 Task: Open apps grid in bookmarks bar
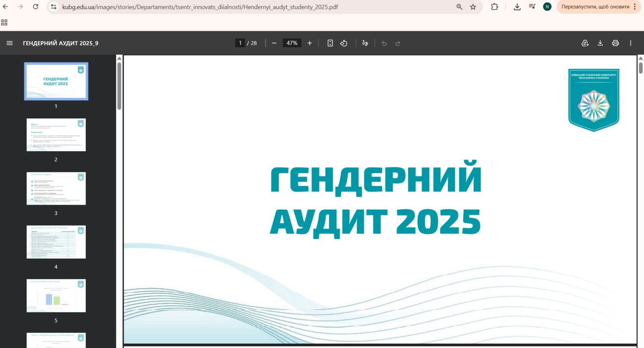(4, 22)
